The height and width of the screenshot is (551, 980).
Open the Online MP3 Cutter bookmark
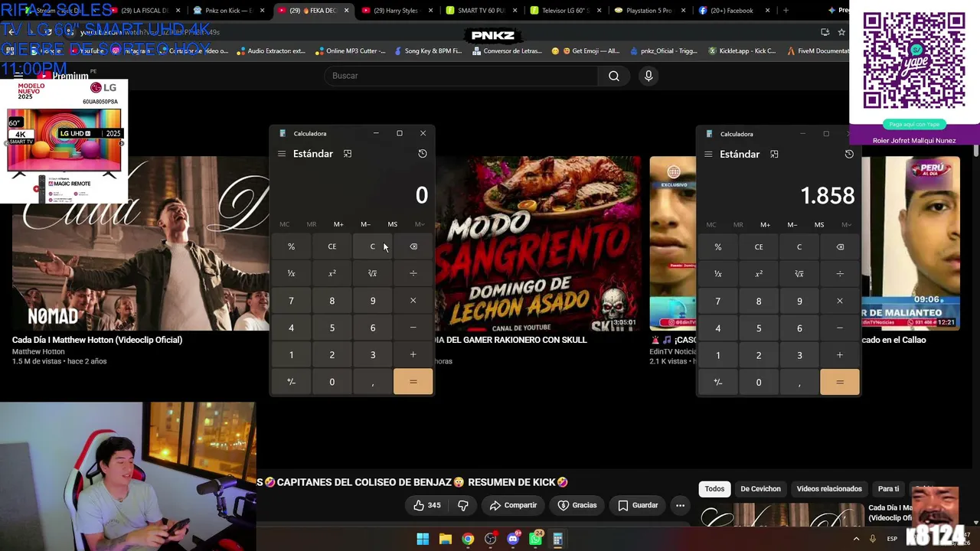[x=350, y=51]
